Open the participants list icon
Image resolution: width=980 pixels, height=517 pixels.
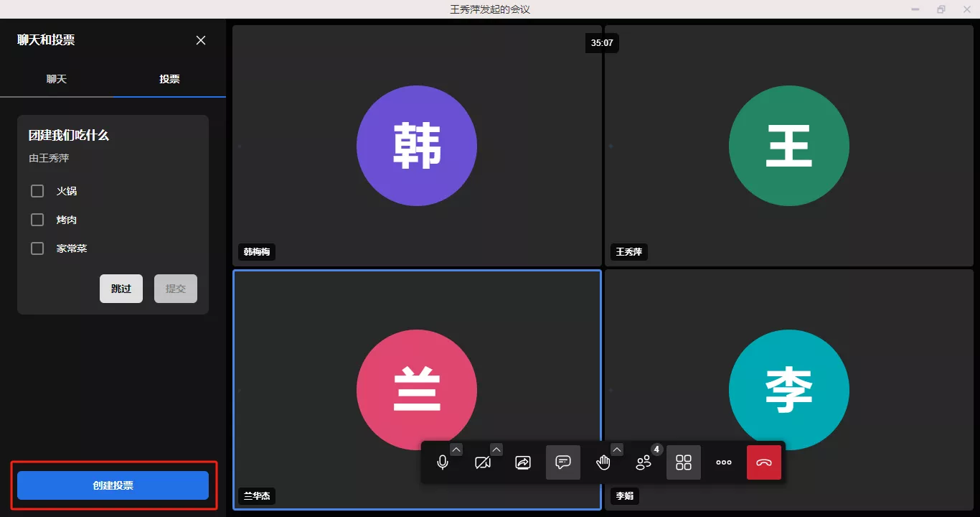tap(644, 463)
